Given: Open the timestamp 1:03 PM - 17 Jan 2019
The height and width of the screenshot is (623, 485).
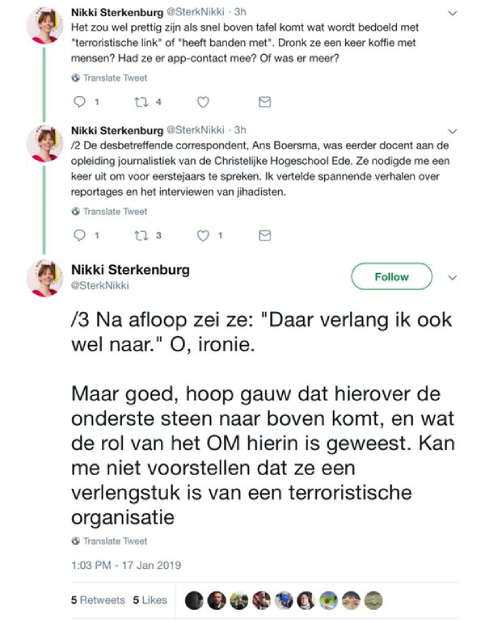Looking at the screenshot, I should click(x=126, y=565).
